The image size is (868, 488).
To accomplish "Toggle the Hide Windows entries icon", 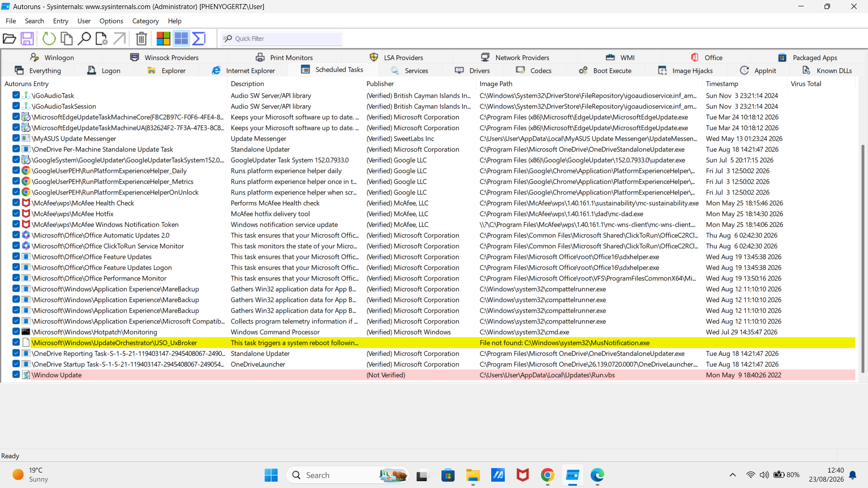I will (181, 39).
